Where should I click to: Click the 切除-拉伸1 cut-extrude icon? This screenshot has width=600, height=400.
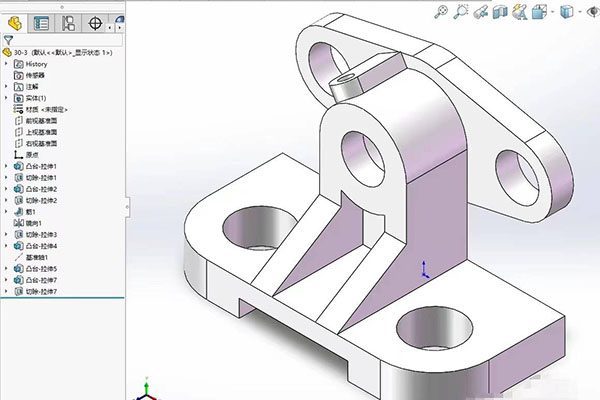[x=19, y=178]
